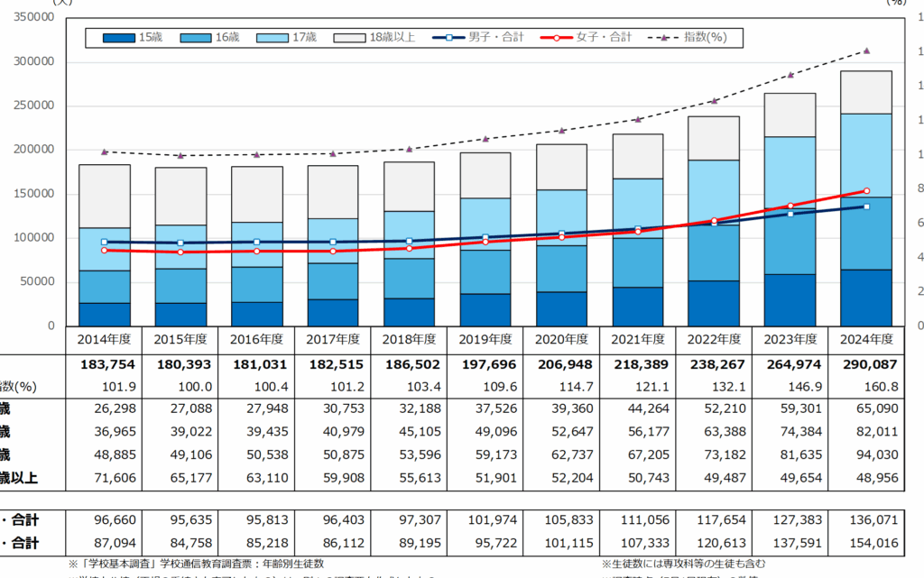Click the total cell 183,754
Screen dimensions: 924x578
coord(104,366)
